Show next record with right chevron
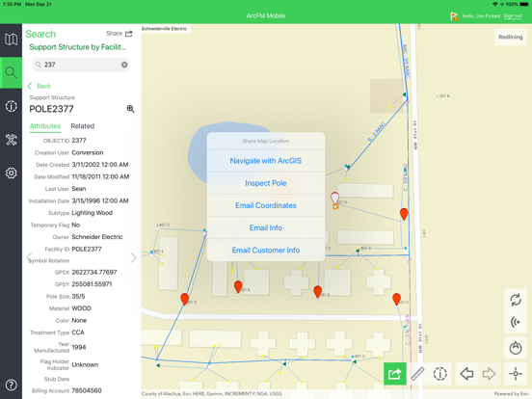Image resolution: width=532 pixels, height=399 pixels. 134,258
